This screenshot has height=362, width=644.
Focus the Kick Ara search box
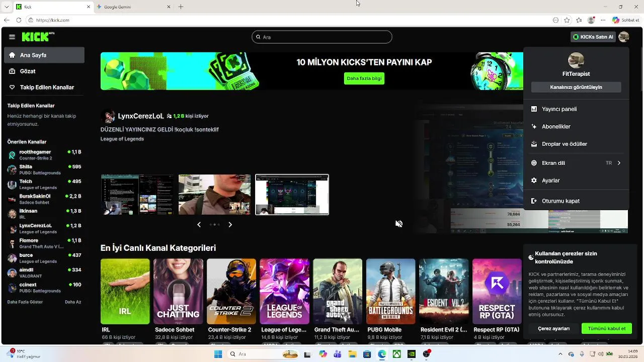pyautogui.click(x=322, y=37)
